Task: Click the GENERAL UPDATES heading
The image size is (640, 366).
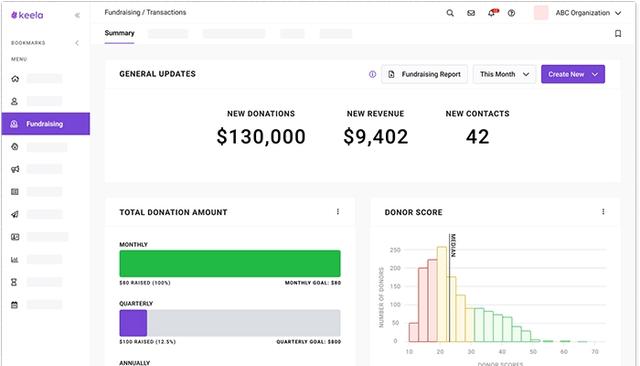Action: [158, 74]
